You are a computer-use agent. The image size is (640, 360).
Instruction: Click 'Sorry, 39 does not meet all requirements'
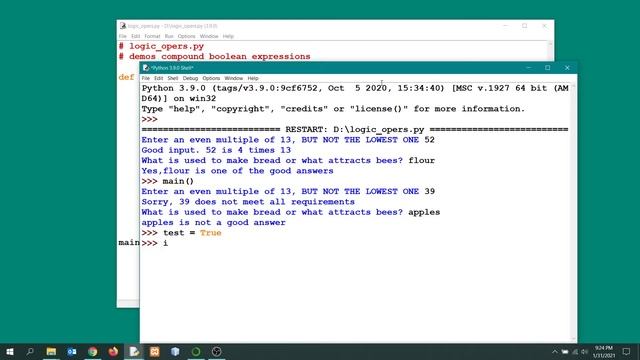(248, 202)
